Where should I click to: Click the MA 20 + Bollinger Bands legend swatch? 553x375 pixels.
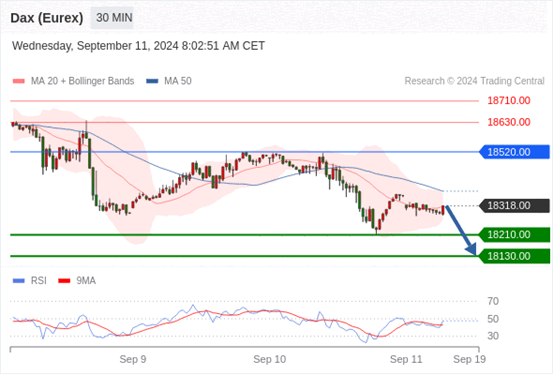(x=18, y=81)
